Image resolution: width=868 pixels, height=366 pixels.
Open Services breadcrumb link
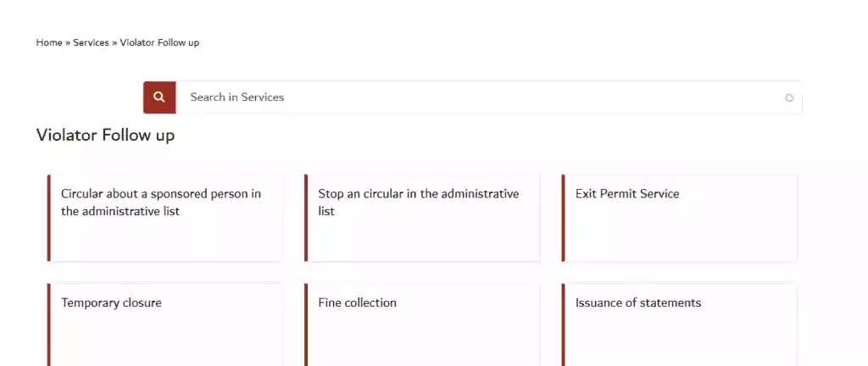pyautogui.click(x=91, y=42)
